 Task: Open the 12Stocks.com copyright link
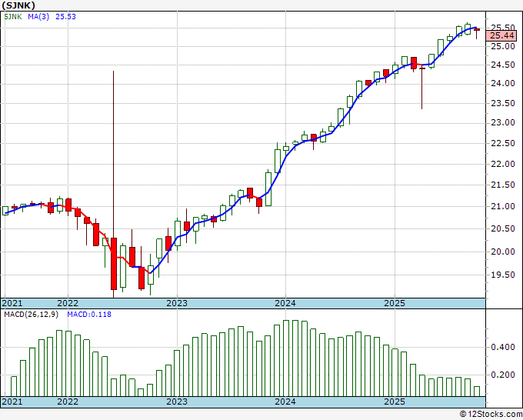491,415
